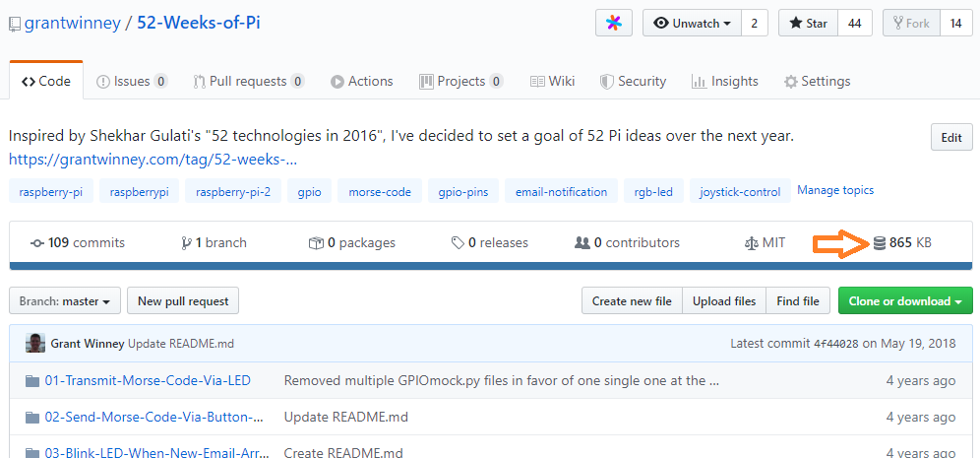View the 1 branch list
Screen dimensions: 980x458
(214, 242)
